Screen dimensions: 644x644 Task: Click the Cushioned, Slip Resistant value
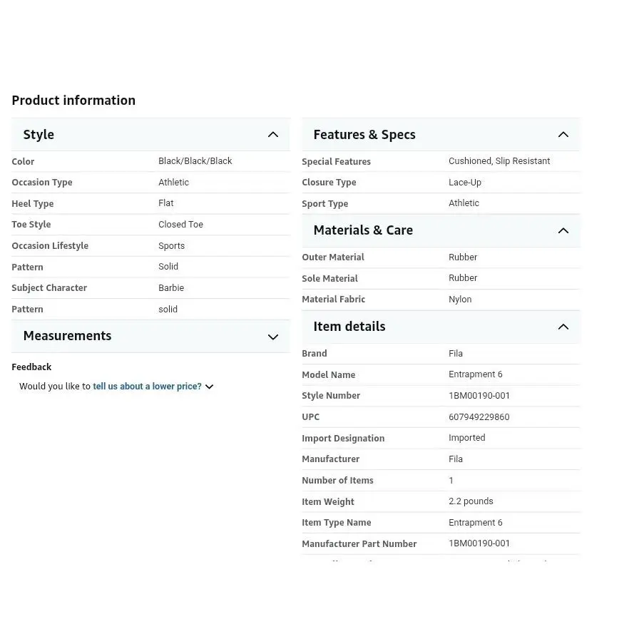[x=499, y=161]
